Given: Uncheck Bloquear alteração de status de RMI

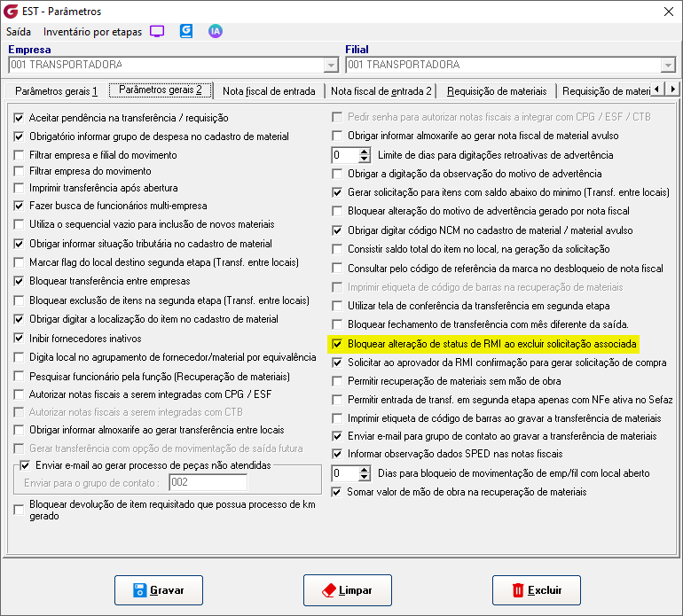Looking at the screenshot, I should [337, 344].
